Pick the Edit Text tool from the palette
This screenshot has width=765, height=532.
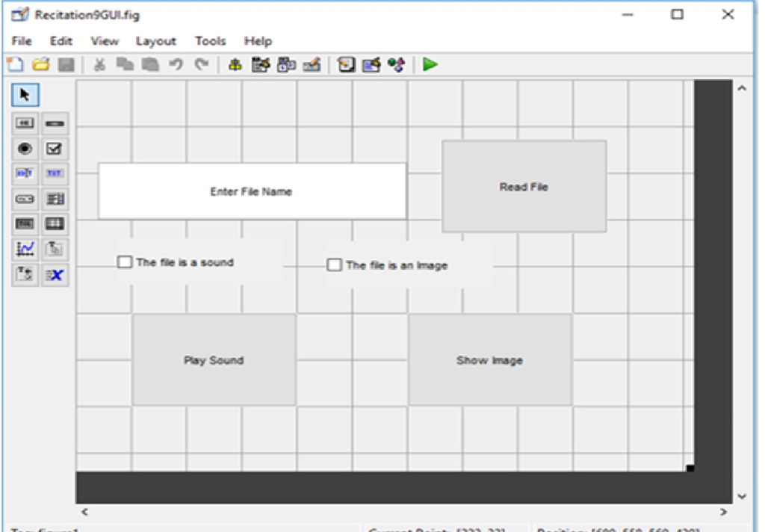(x=23, y=173)
